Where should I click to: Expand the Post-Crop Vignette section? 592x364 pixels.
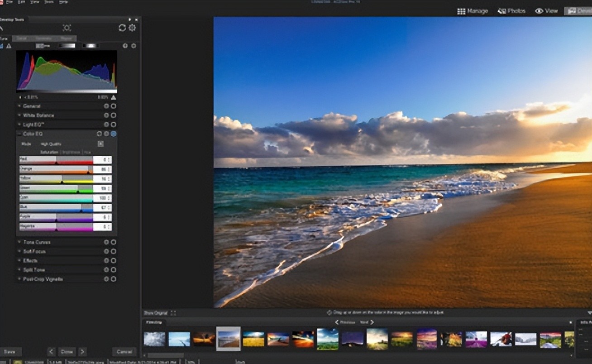pos(19,279)
